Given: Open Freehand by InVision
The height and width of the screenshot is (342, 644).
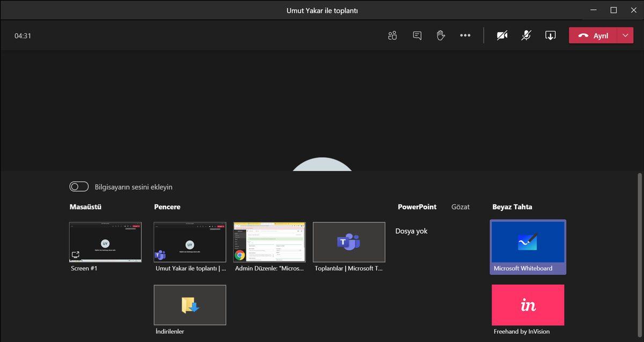Looking at the screenshot, I should click(528, 304).
